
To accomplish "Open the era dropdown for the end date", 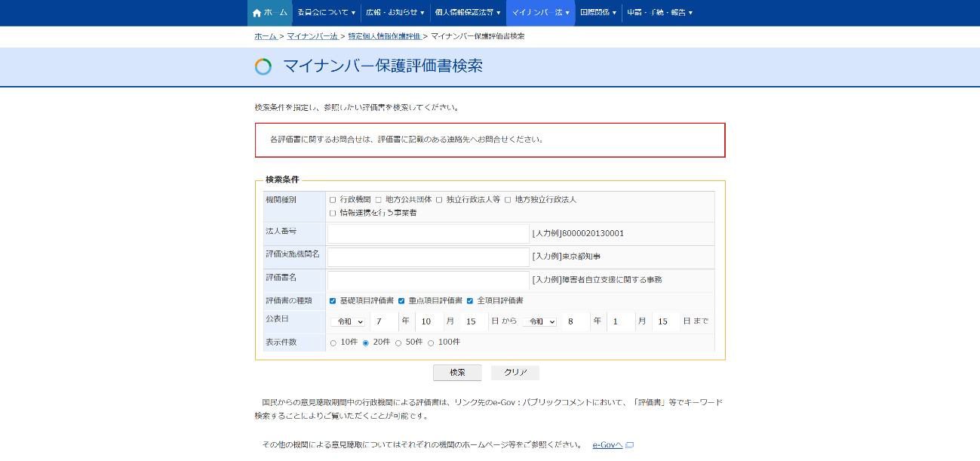I will click(540, 321).
